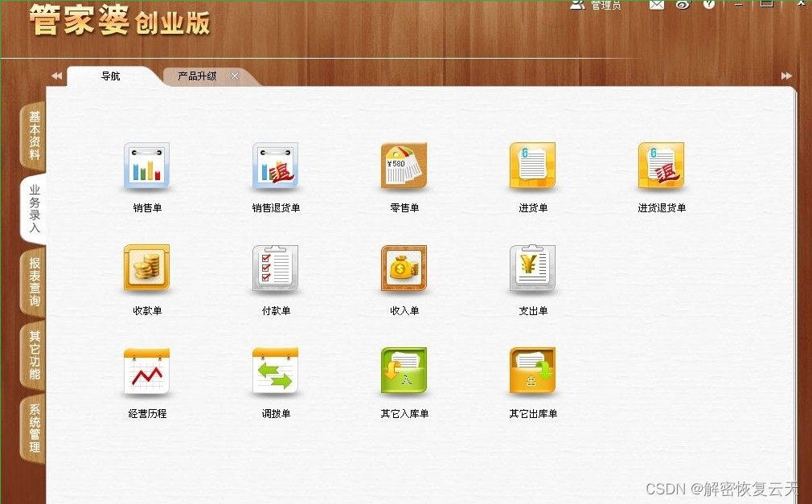Open the 付款单 payment icon
The image size is (812, 504).
pos(275,268)
